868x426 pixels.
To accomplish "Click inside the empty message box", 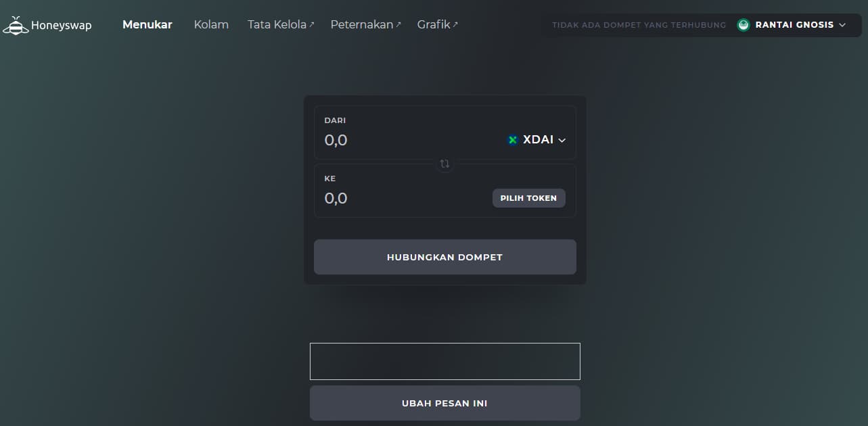I will [444, 360].
